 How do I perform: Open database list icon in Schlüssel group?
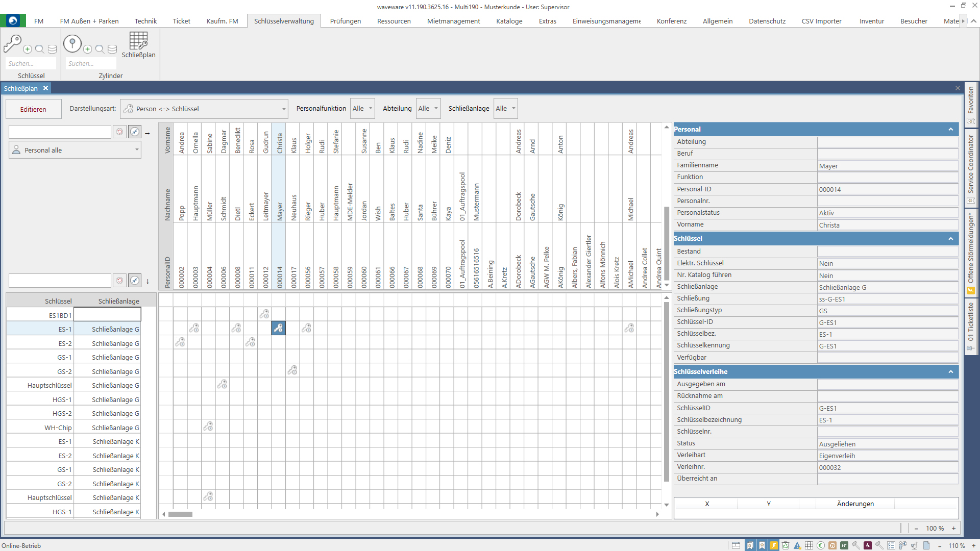click(52, 49)
